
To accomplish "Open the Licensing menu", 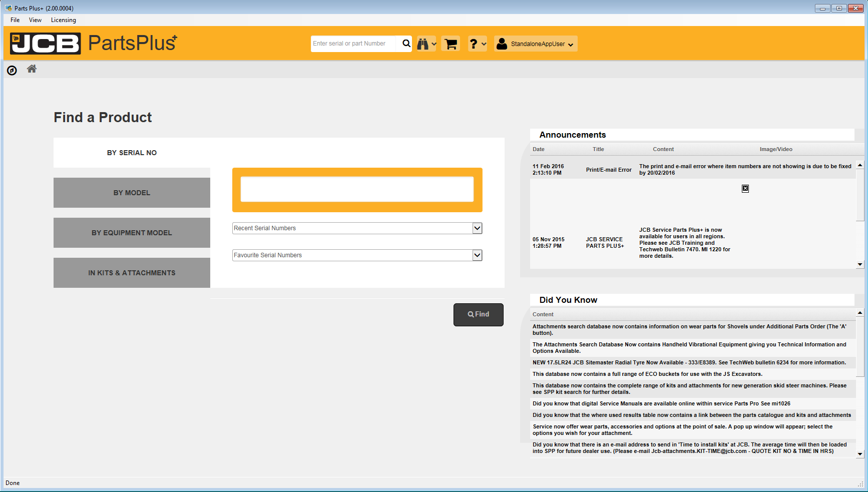I will pos(63,20).
